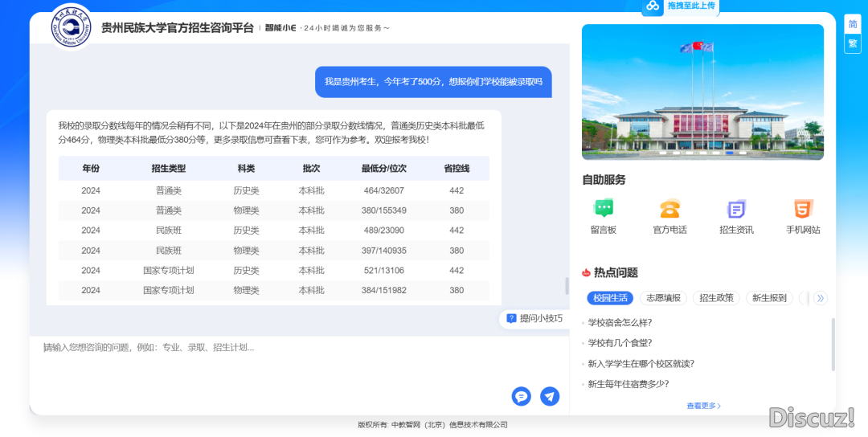Open the 招生资讯 admissions news icon
This screenshot has width=868, height=437.
(736, 209)
